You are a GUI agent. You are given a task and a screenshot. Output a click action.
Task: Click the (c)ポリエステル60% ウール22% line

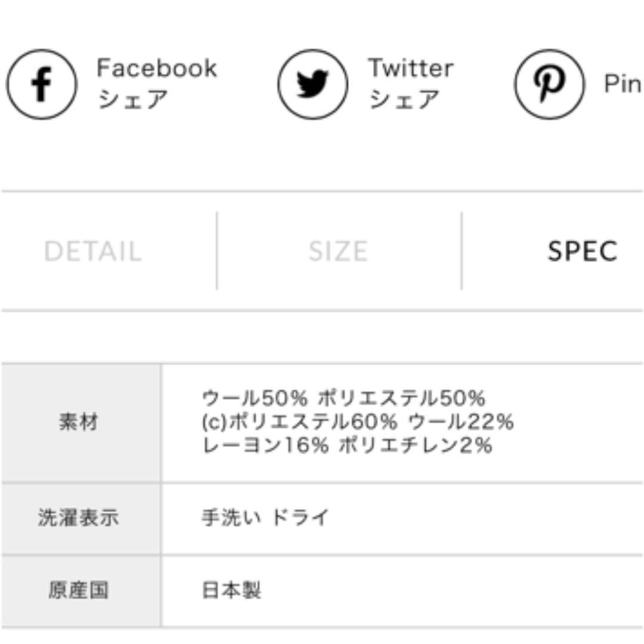click(x=358, y=422)
